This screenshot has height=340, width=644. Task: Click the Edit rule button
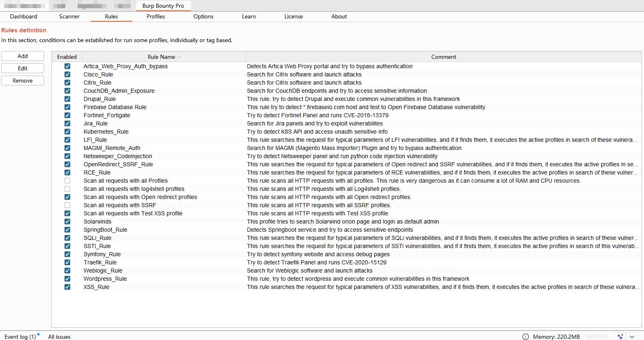[23, 68]
